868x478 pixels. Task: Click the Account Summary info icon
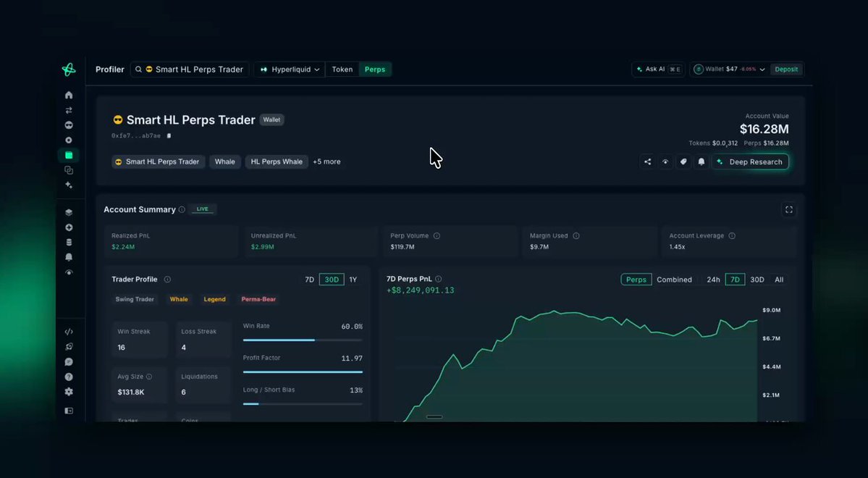(x=182, y=209)
